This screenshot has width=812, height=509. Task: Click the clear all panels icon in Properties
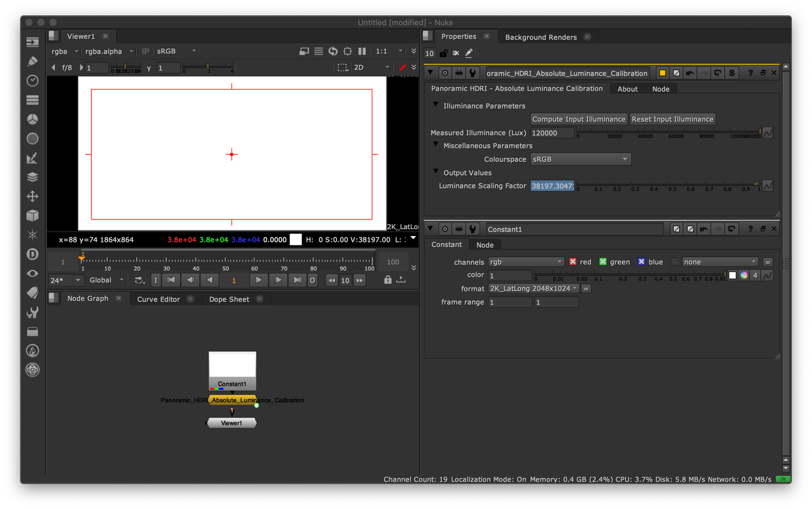(456, 53)
